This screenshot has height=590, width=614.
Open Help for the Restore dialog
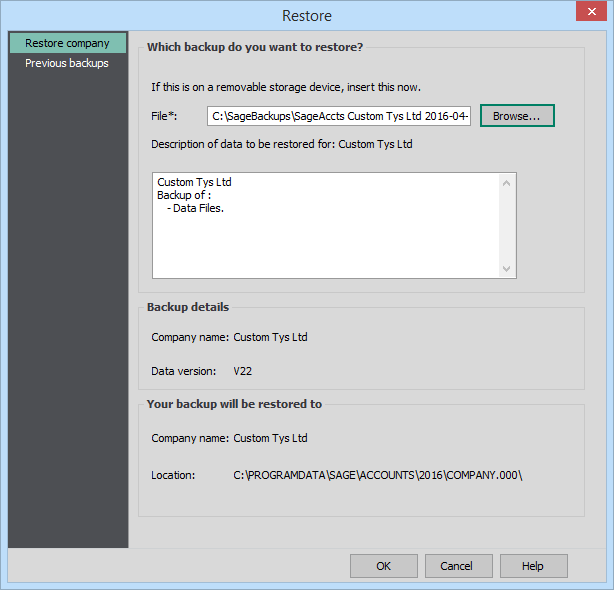pos(533,566)
